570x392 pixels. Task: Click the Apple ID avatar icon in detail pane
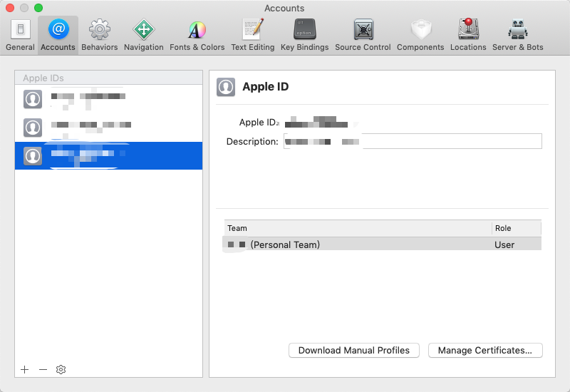pos(226,87)
